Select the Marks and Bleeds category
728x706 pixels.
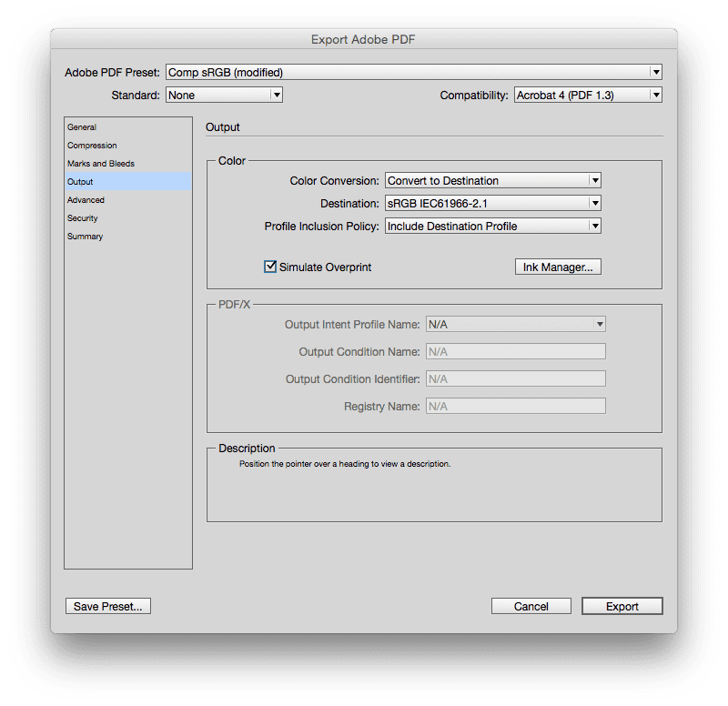click(128, 164)
